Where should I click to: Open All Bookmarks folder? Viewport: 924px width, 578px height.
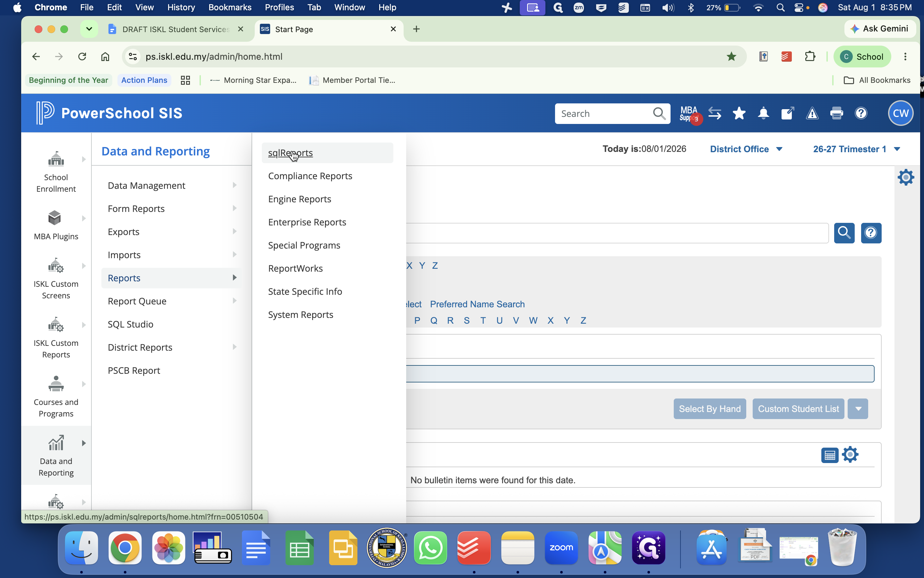[877, 80]
